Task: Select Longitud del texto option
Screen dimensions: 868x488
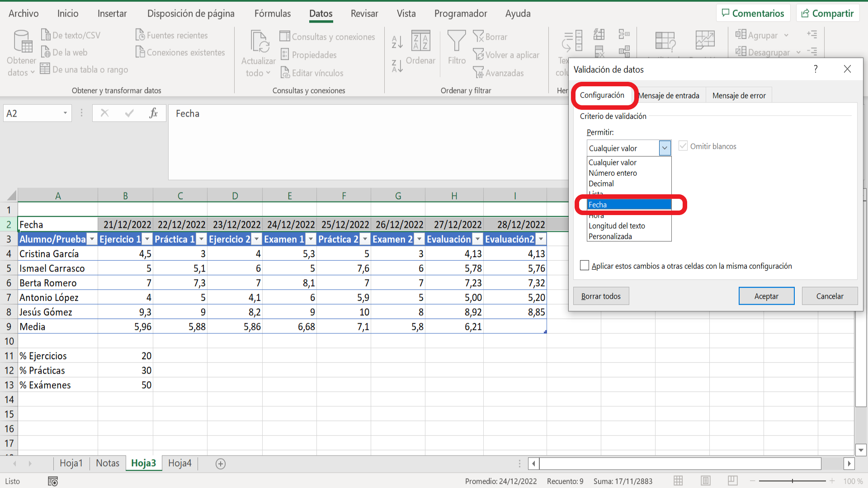Action: pos(629,226)
